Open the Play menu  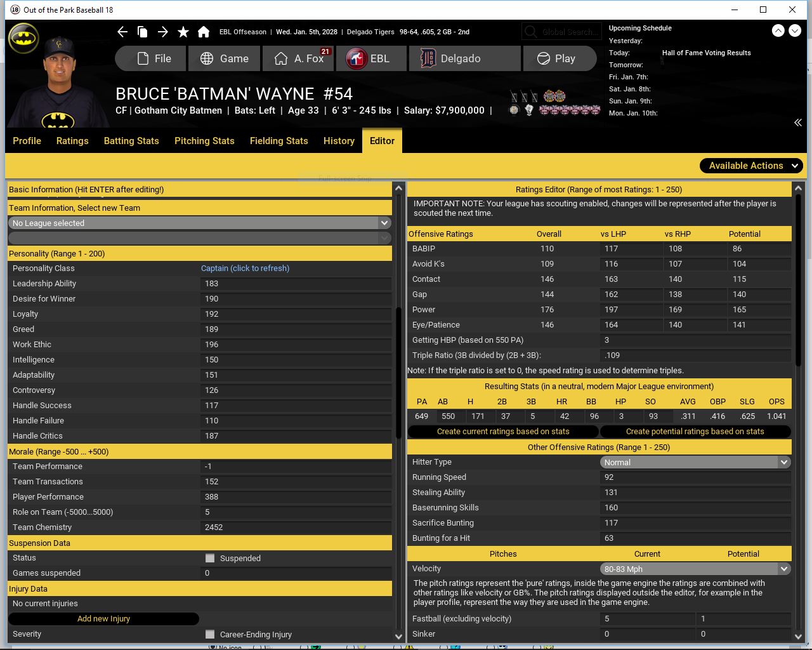pos(560,58)
